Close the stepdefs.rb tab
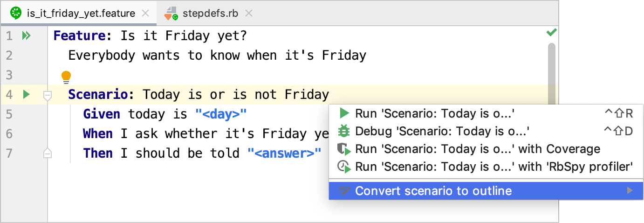 (249, 14)
